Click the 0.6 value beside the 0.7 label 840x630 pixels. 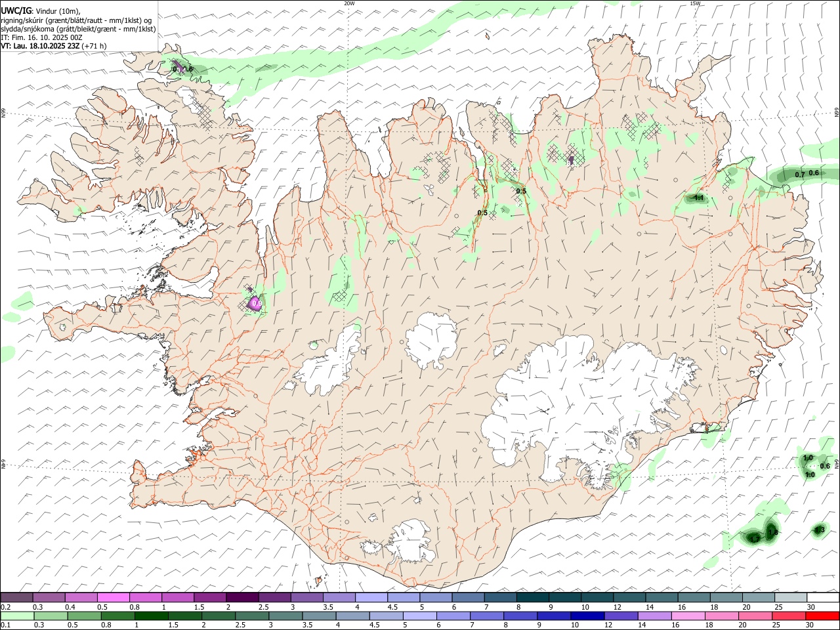[814, 173]
